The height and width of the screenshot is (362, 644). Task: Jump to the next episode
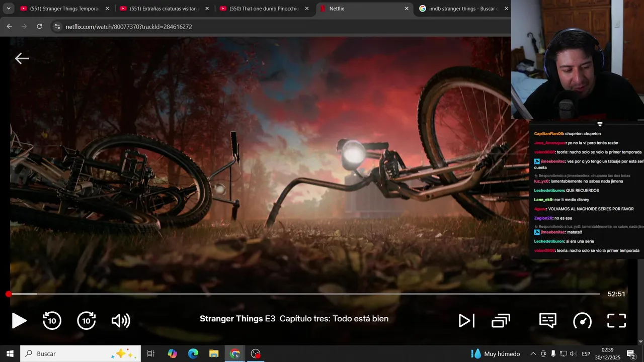click(466, 321)
